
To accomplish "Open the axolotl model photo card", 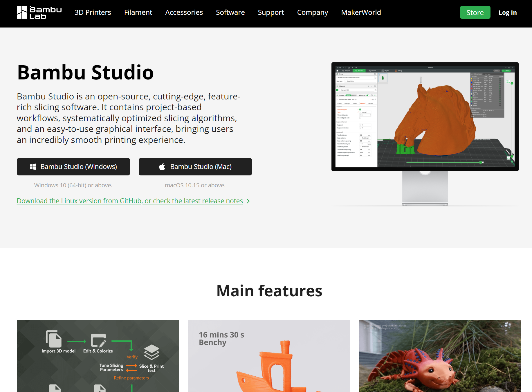I will click(440, 356).
